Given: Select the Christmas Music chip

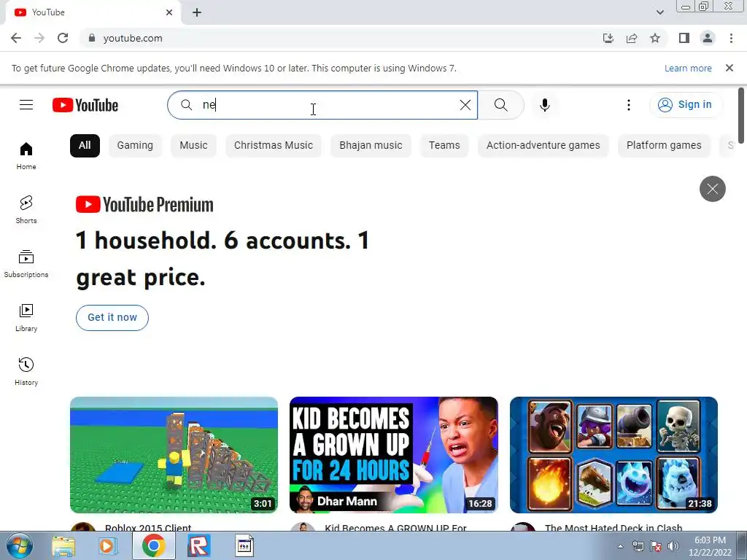Looking at the screenshot, I should click(x=274, y=146).
